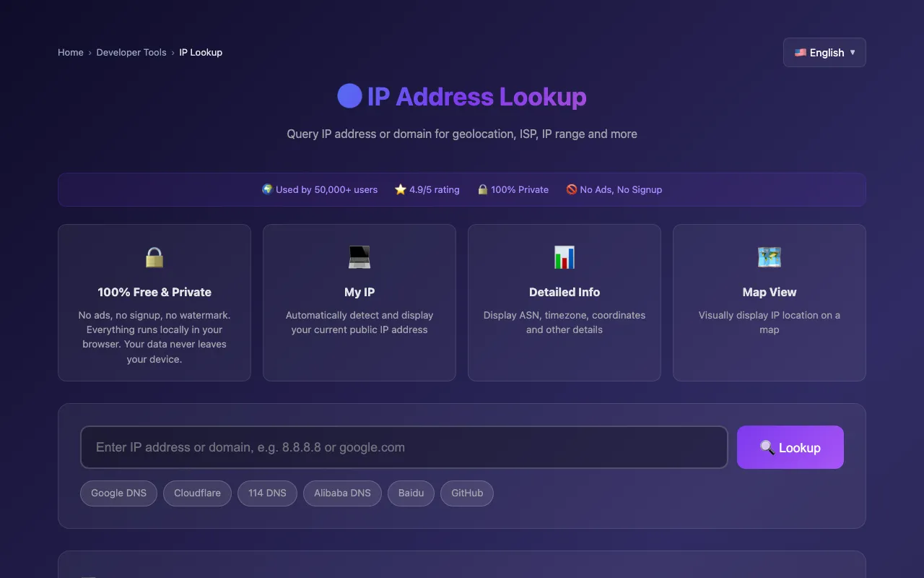Select the 100% Free & Private card title

154,292
